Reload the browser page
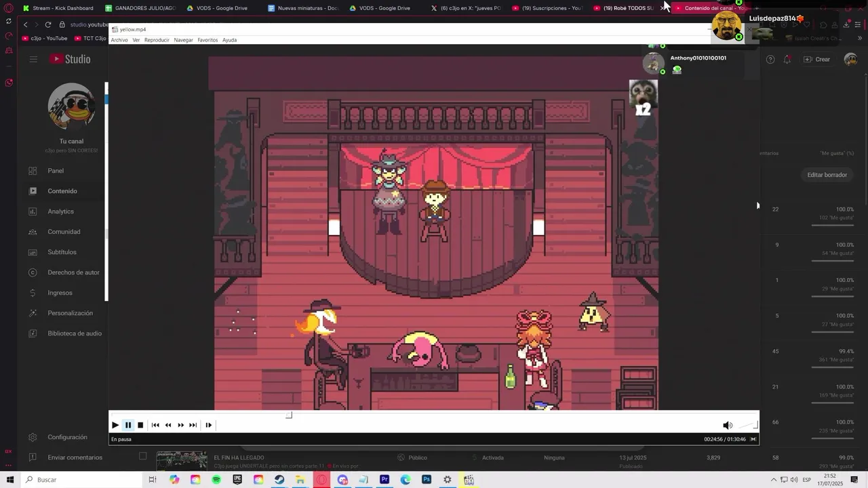 [x=48, y=24]
